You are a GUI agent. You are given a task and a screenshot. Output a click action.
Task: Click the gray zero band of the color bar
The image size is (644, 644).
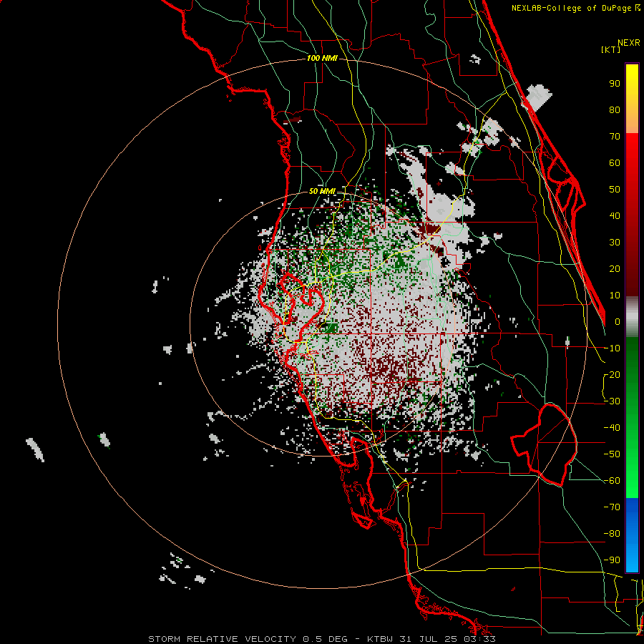pos(632,317)
